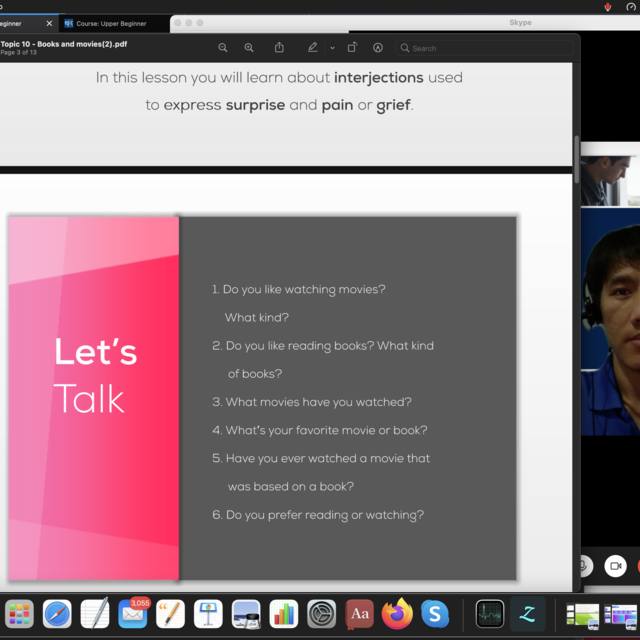The height and width of the screenshot is (640, 640).
Task: Open Firefox from the Dock
Action: click(x=397, y=613)
